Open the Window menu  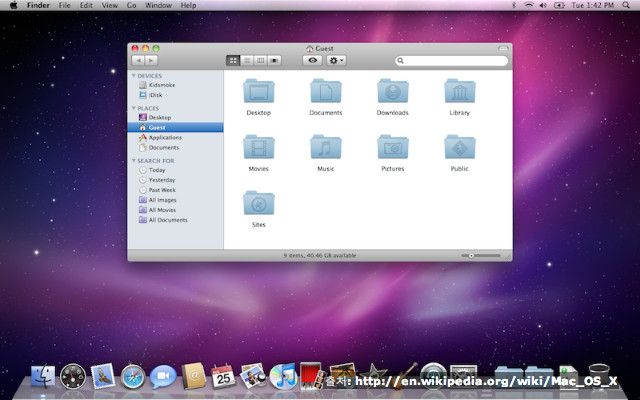point(158,5)
